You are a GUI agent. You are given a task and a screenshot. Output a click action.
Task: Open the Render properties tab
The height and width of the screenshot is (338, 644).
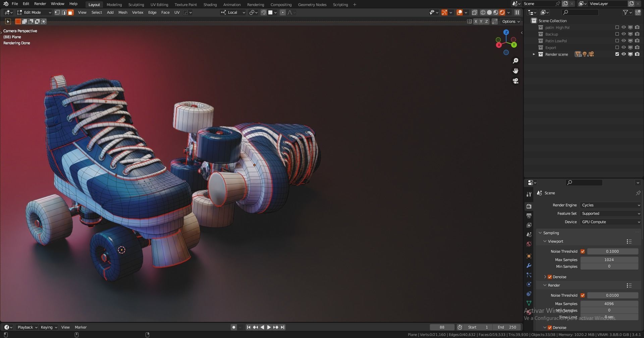coord(529,206)
